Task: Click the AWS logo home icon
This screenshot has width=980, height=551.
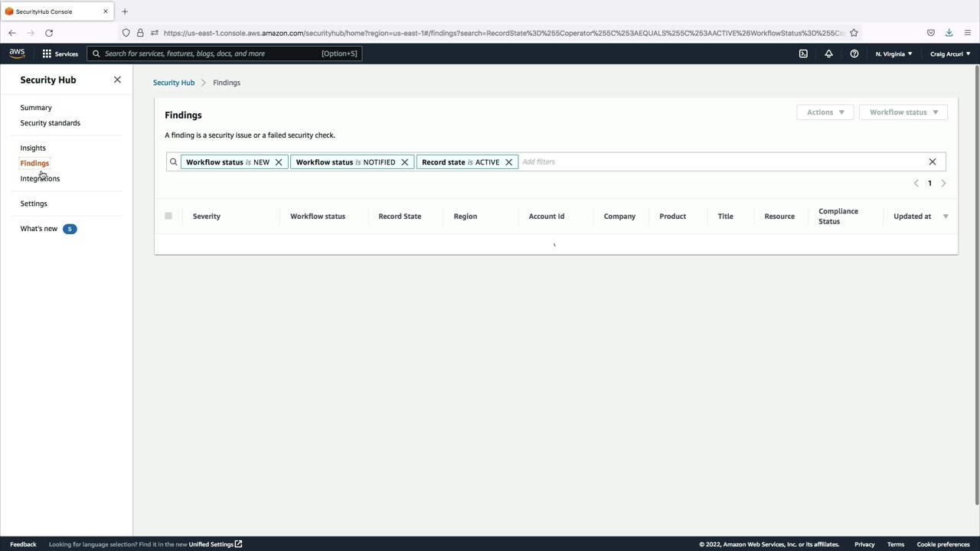Action: pyautogui.click(x=17, y=54)
